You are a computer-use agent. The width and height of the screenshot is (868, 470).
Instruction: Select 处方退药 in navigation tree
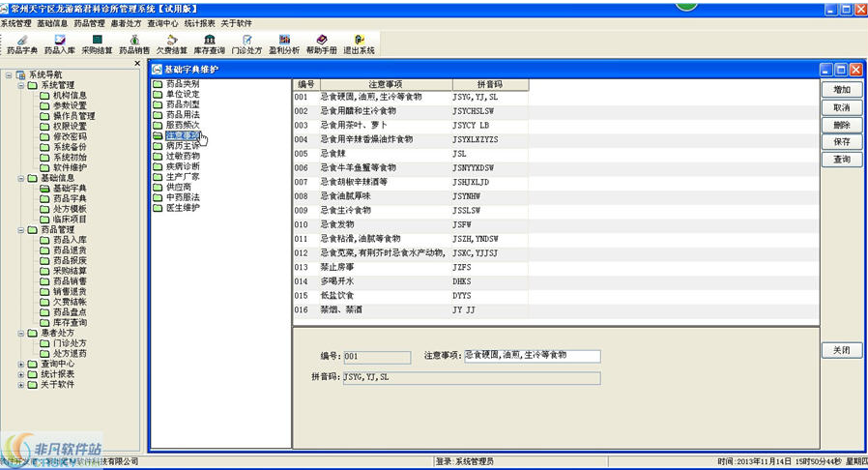(x=70, y=354)
